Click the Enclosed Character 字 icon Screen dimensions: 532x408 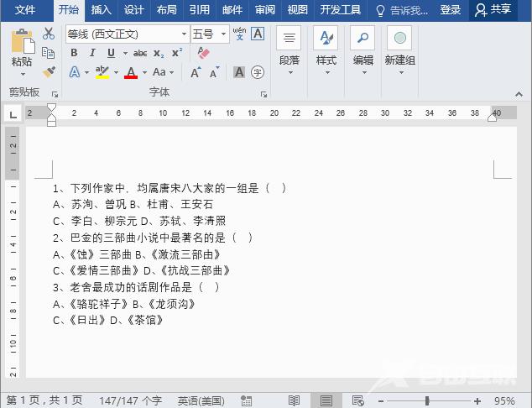[258, 73]
